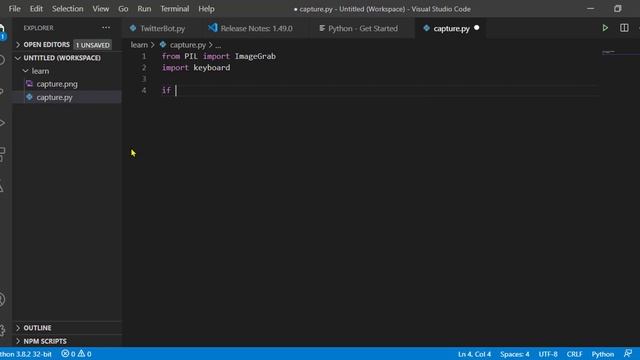Click the learn breadcrumb segment
This screenshot has height=360, width=640.
tap(139, 44)
